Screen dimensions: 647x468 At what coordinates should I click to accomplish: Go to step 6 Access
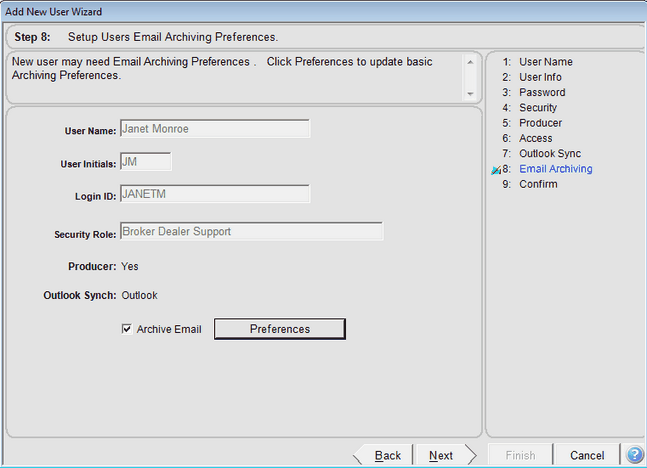click(536, 138)
